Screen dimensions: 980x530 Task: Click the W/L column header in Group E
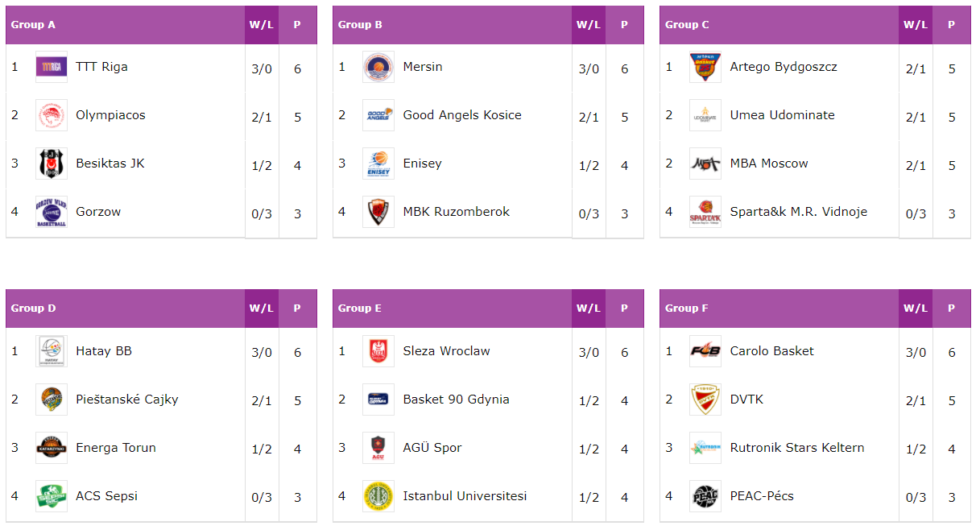(x=589, y=308)
